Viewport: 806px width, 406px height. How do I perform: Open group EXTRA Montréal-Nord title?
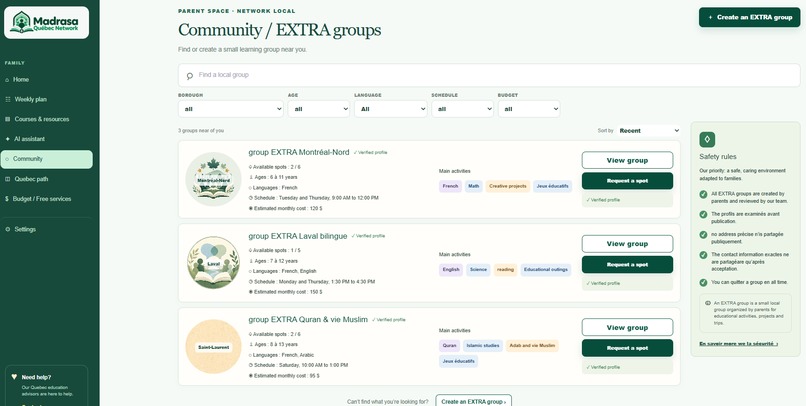[299, 153]
